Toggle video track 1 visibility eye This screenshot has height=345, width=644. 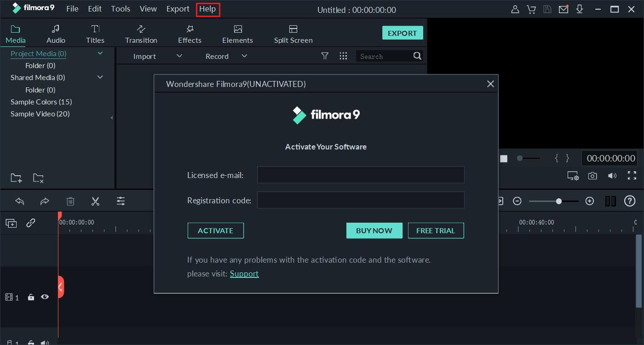(x=45, y=297)
